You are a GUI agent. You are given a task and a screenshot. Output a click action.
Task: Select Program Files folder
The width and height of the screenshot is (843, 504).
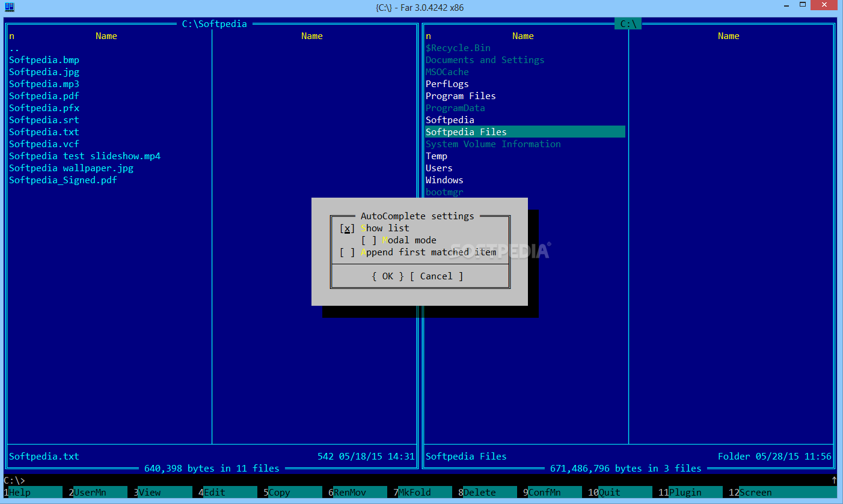pos(461,96)
